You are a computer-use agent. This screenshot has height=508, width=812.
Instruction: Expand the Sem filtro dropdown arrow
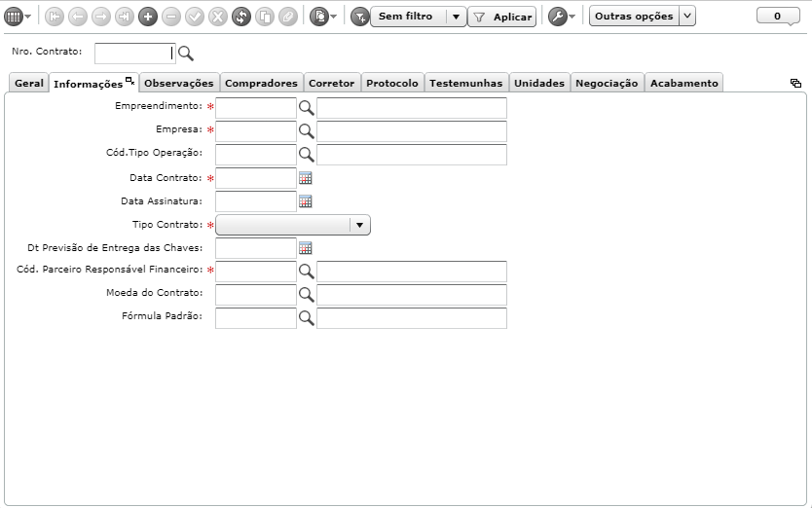click(x=456, y=17)
